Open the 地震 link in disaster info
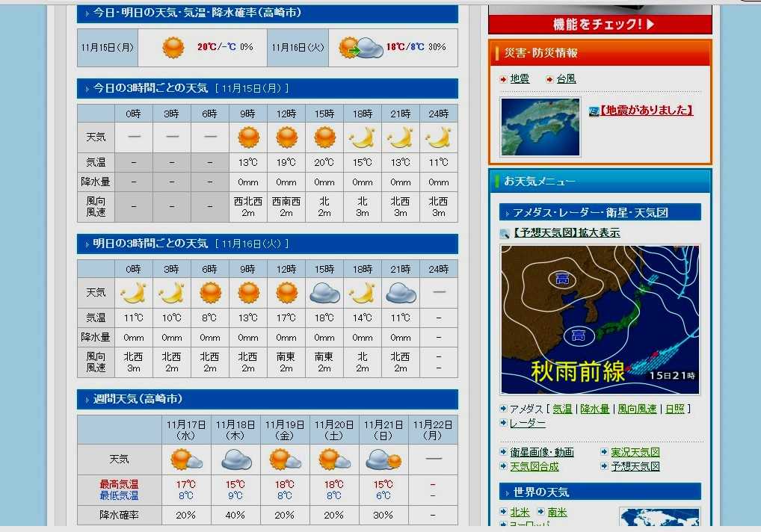This screenshot has height=532, width=761. coord(520,78)
